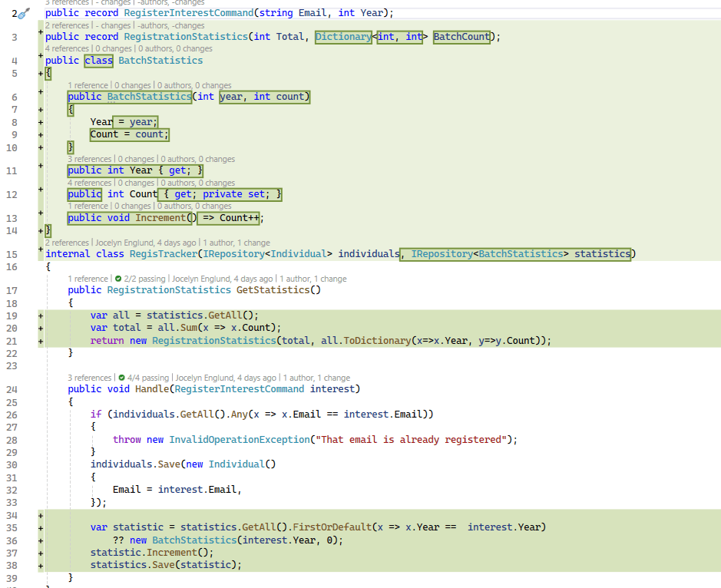Open '1 author, 1 change' above Handle method
This screenshot has height=588, width=721.
316,378
